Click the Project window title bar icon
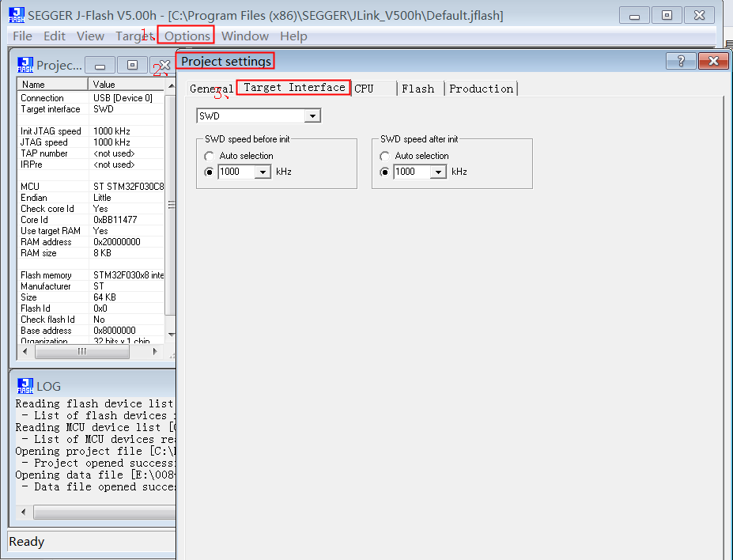 coord(24,65)
